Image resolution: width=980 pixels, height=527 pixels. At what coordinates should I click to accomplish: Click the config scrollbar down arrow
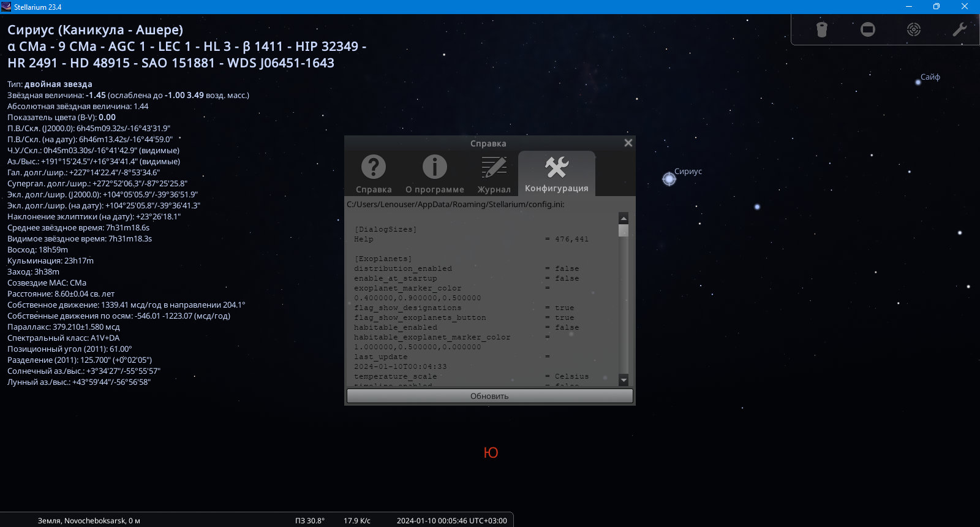click(x=624, y=380)
